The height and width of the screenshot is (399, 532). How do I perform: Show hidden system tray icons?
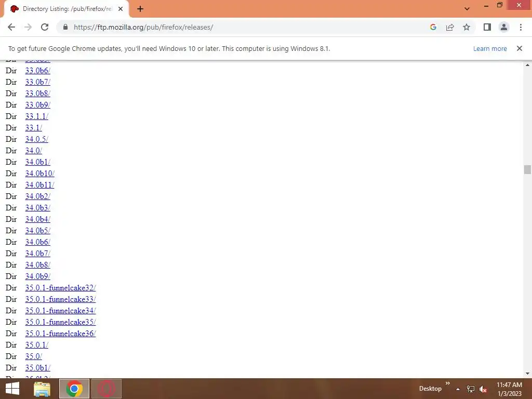[458, 389]
